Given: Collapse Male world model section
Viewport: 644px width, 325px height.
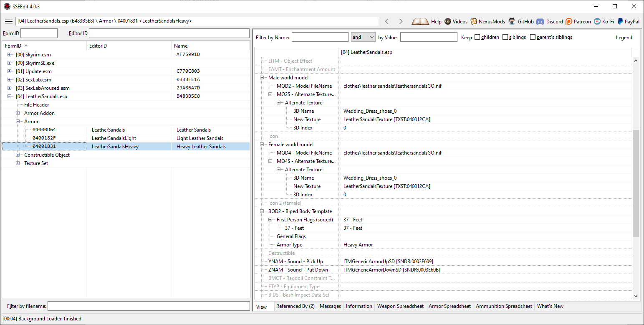Looking at the screenshot, I should (x=262, y=78).
